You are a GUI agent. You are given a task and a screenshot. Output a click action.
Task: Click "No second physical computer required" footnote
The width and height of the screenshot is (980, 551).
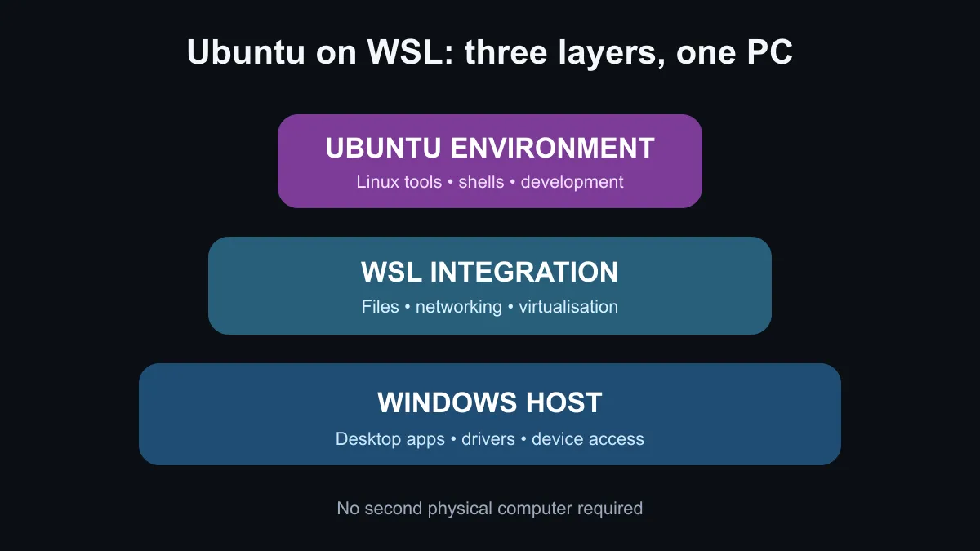(490, 509)
